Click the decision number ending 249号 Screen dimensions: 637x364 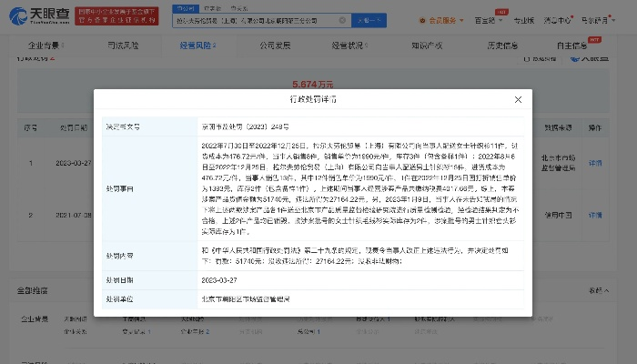tap(245, 126)
